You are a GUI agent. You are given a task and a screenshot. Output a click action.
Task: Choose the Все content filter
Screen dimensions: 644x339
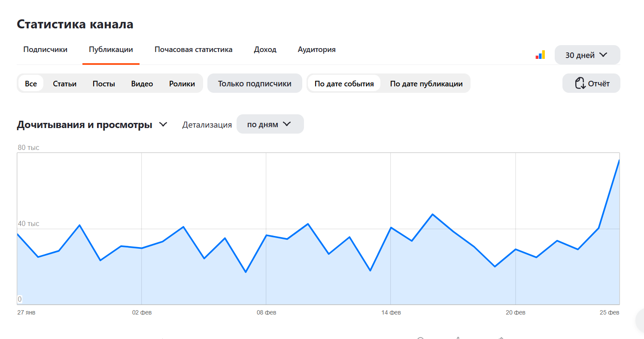(31, 83)
